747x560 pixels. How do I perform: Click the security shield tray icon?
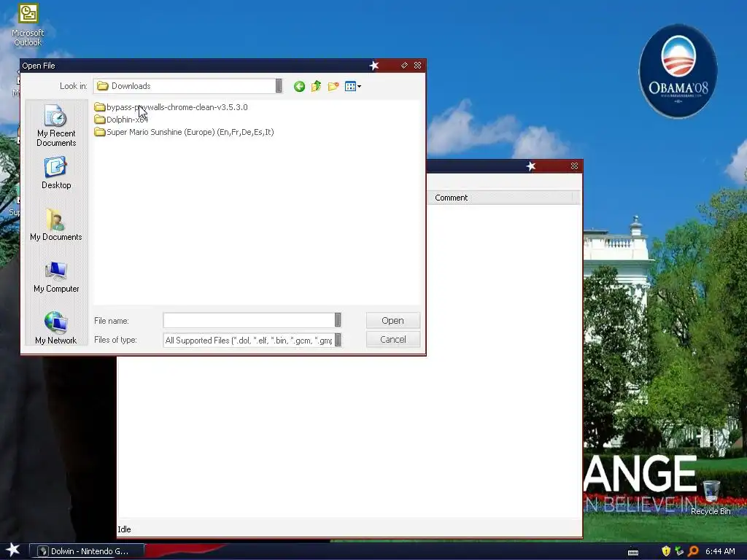point(666,551)
